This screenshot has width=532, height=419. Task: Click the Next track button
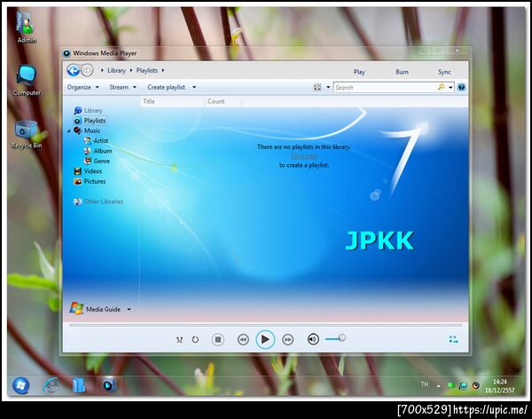coord(287,339)
